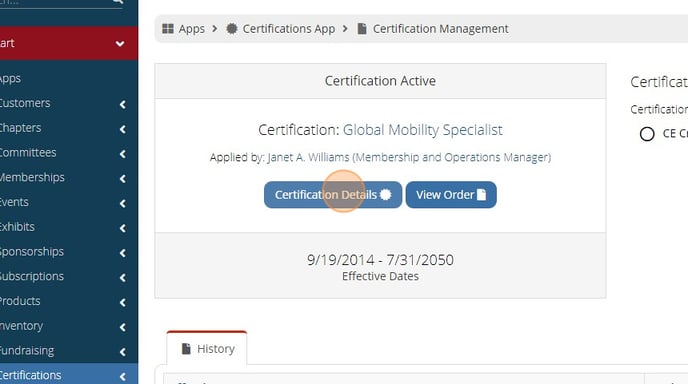Click the History tab document icon
Viewport: 688px width, 384px height.
coord(186,348)
